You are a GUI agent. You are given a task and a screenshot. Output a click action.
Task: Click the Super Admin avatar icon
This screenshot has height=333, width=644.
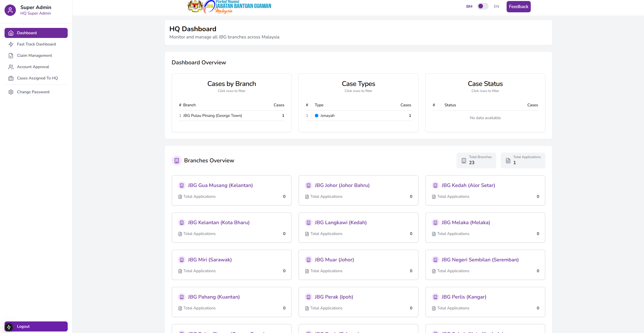pyautogui.click(x=10, y=10)
